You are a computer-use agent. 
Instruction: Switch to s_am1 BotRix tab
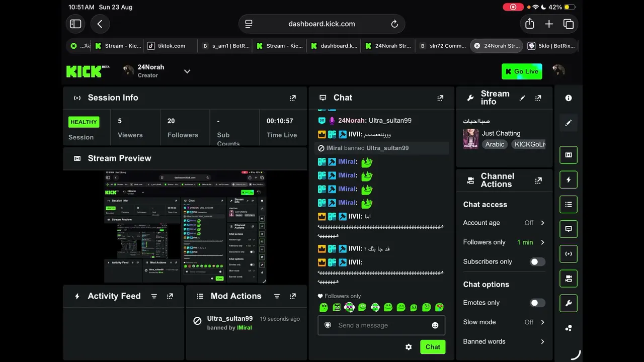pos(225,46)
